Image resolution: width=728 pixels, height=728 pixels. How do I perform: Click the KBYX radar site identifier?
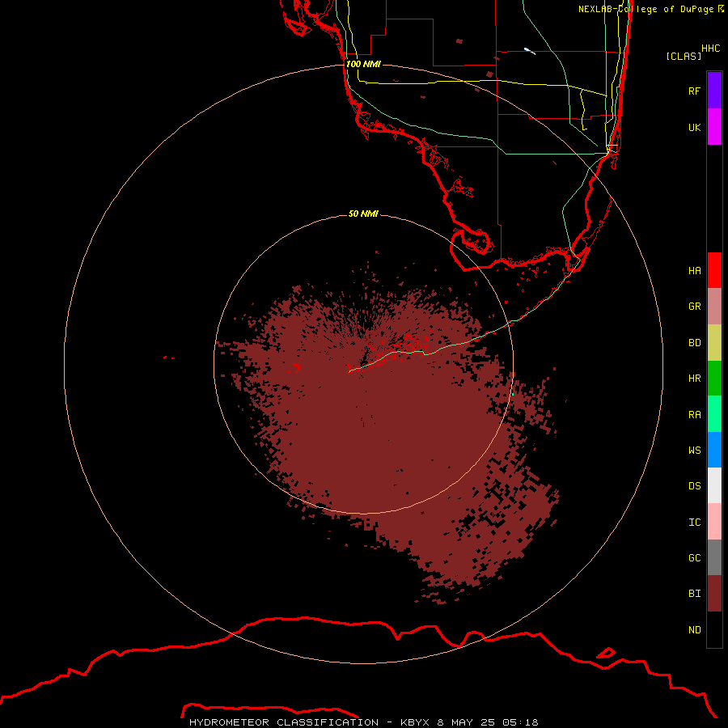click(x=415, y=722)
